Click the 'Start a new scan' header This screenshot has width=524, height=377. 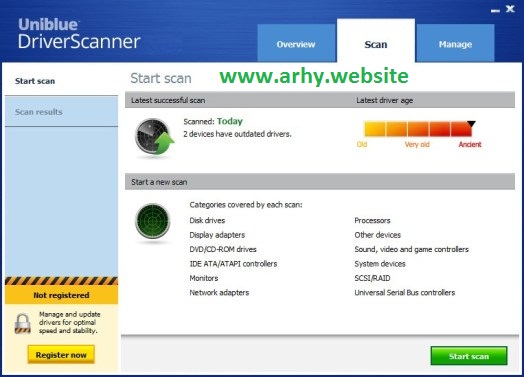[x=159, y=182]
